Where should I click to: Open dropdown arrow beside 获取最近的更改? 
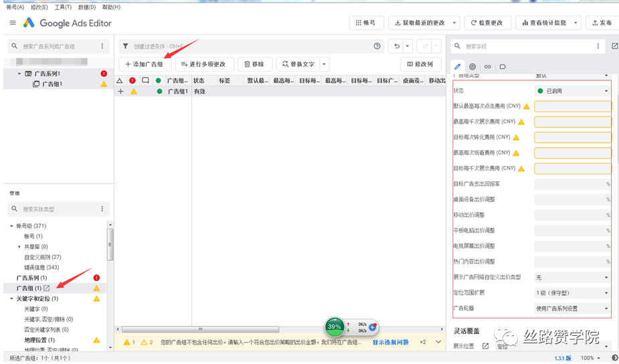tap(454, 23)
